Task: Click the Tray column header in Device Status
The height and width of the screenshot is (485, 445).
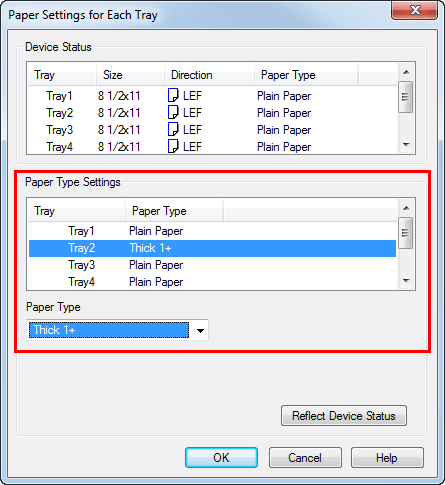Action: (62, 75)
